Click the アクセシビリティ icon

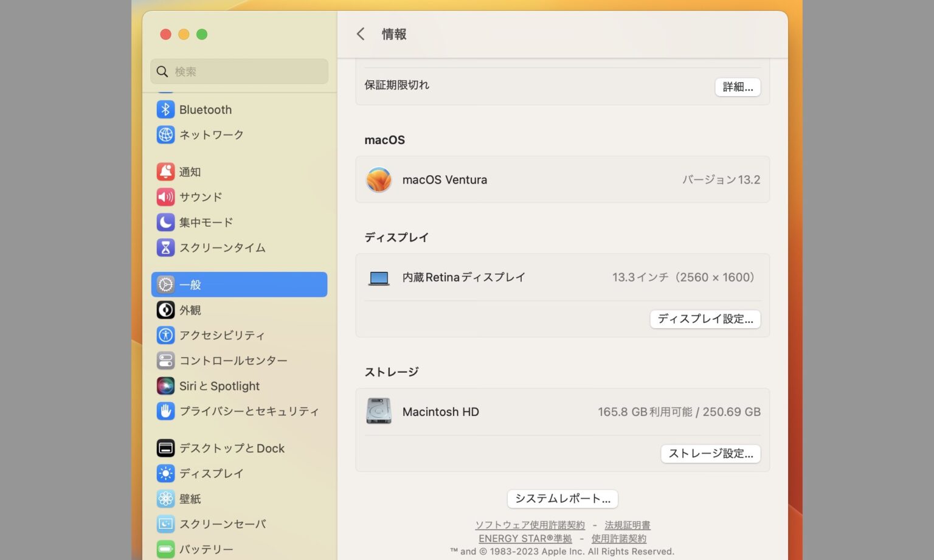[x=165, y=335]
